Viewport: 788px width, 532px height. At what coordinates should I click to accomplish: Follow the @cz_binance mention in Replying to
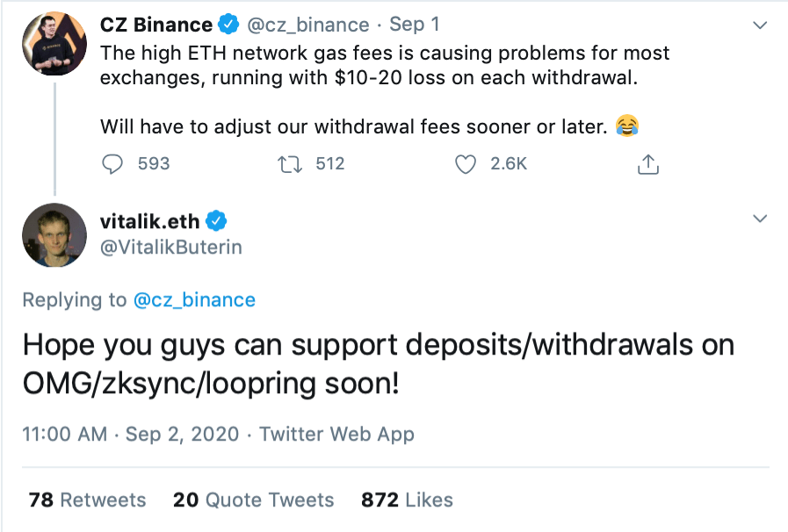pos(194,300)
